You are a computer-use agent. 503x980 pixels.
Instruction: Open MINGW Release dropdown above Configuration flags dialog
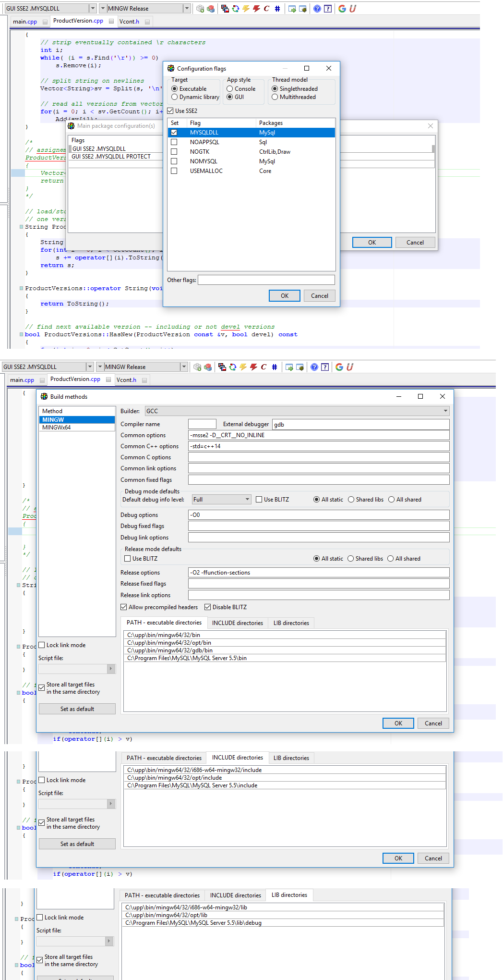[x=186, y=9]
